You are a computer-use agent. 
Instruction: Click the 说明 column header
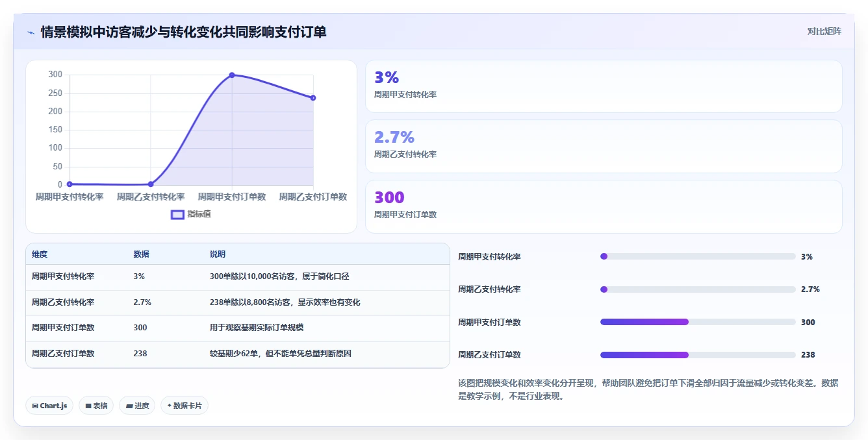click(x=218, y=254)
